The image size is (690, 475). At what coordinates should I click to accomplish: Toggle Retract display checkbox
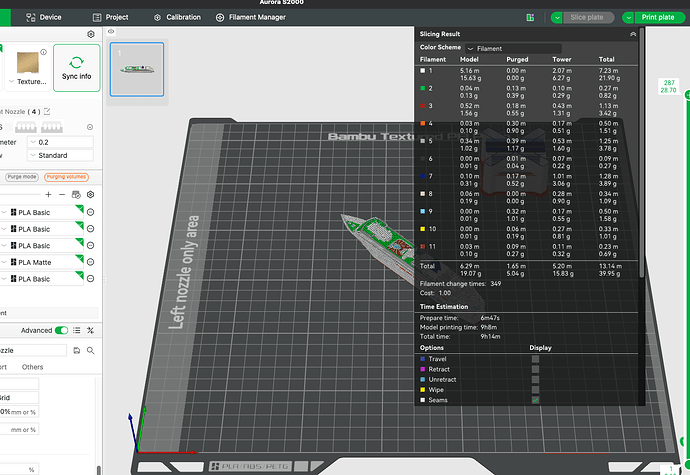coord(535,369)
